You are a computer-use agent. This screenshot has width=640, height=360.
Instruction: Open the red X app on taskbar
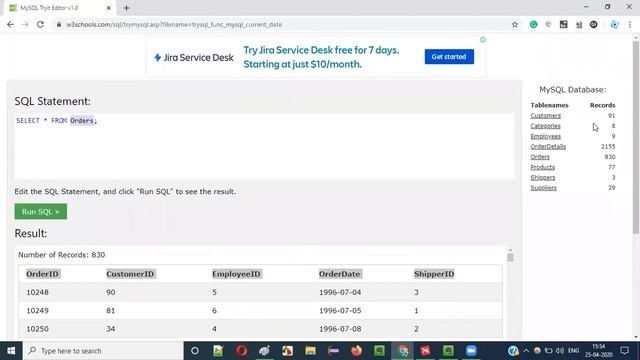click(425, 351)
